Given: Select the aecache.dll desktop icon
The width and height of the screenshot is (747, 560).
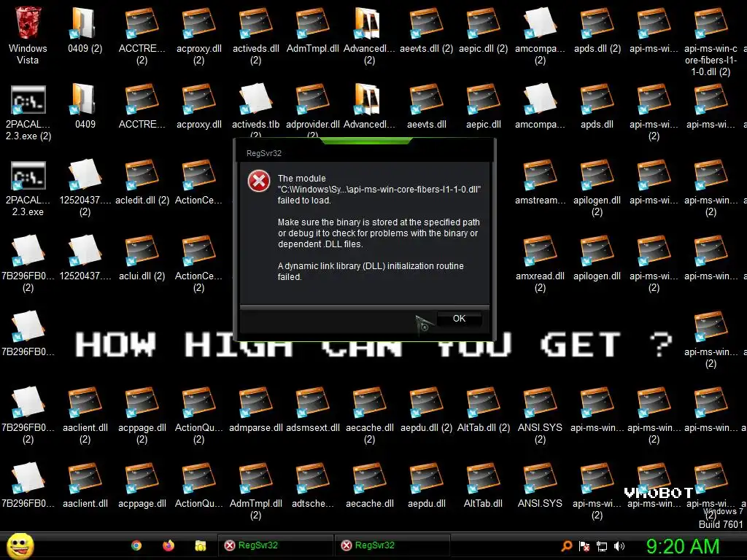Looking at the screenshot, I should coord(369,485).
